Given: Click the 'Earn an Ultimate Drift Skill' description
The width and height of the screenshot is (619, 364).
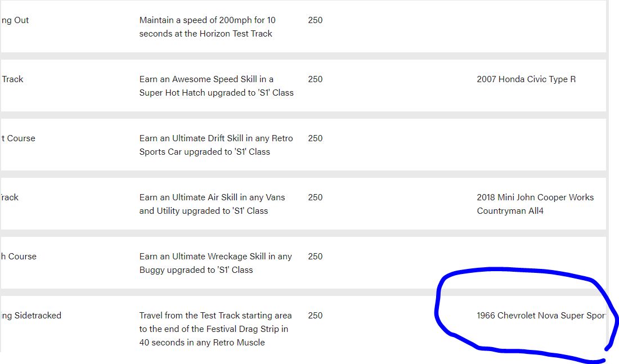Looking at the screenshot, I should [x=216, y=145].
